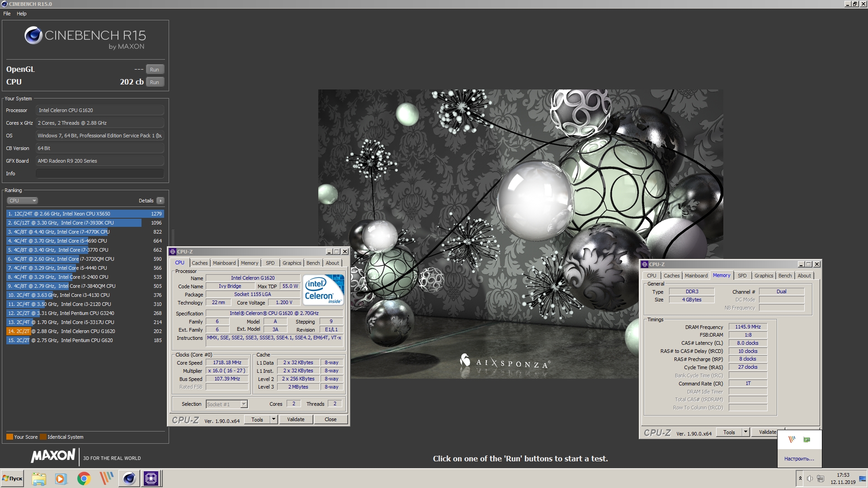Click the network connection tray icon
868x488 pixels.
(x=821, y=479)
